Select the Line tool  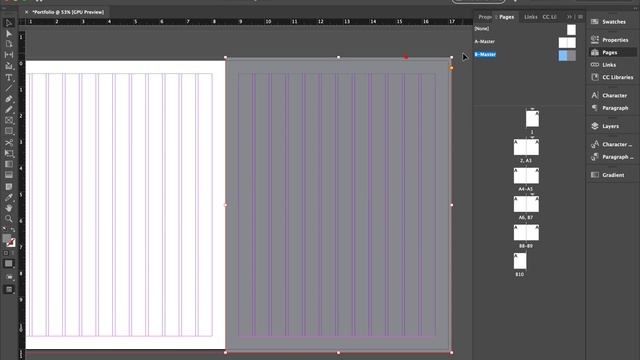click(x=9, y=88)
